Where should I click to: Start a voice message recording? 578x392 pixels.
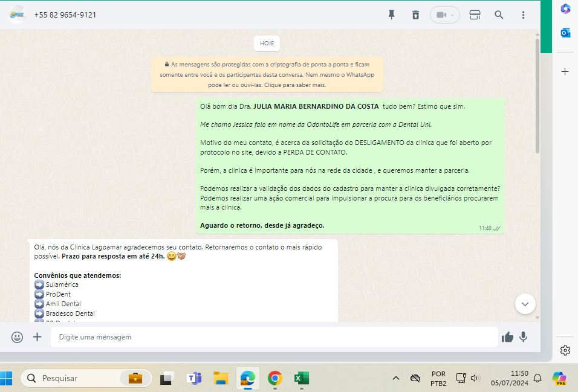523,337
